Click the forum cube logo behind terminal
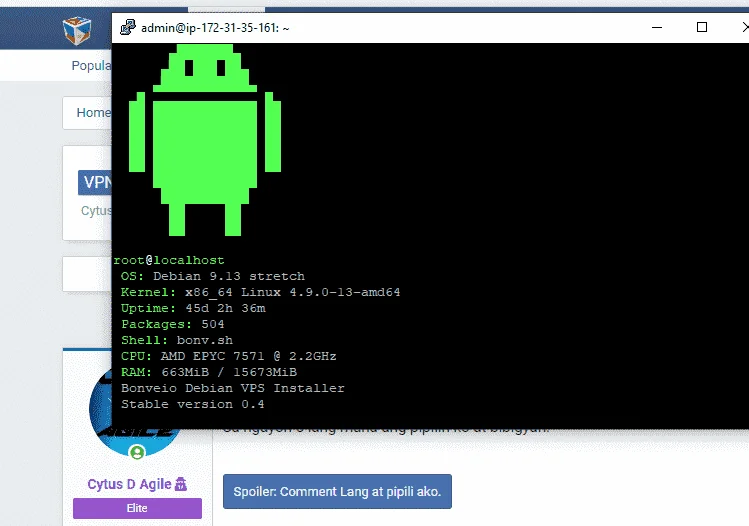 pyautogui.click(x=77, y=30)
